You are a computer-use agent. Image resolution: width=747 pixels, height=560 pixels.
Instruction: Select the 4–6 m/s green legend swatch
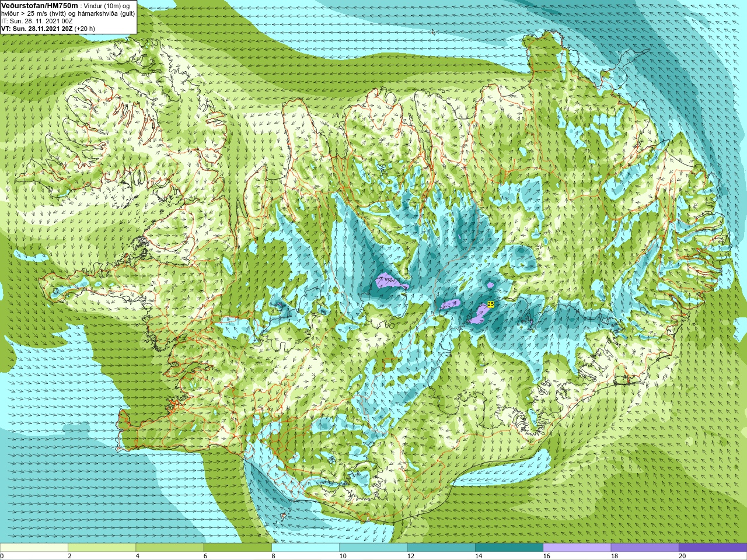point(170,548)
